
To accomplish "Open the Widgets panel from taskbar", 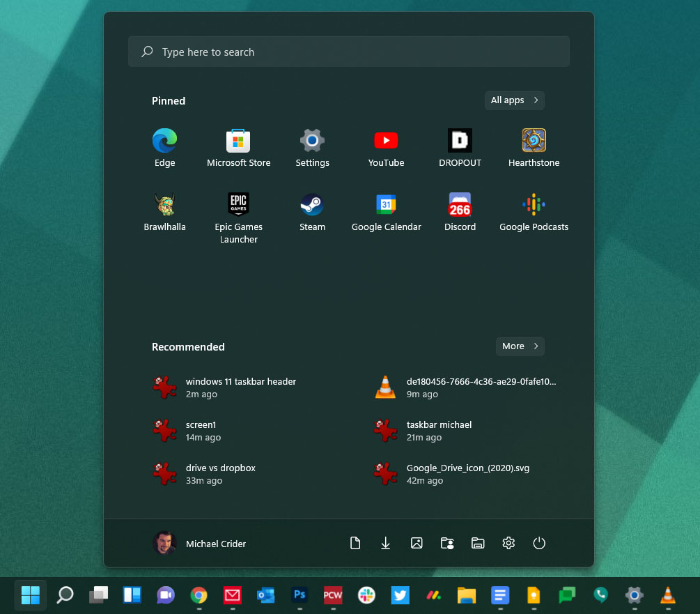I will click(132, 595).
